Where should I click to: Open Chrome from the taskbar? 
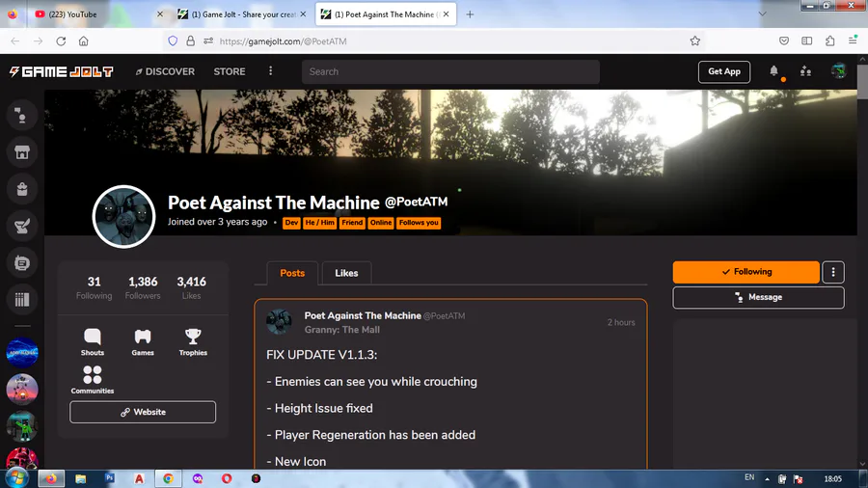tap(168, 478)
